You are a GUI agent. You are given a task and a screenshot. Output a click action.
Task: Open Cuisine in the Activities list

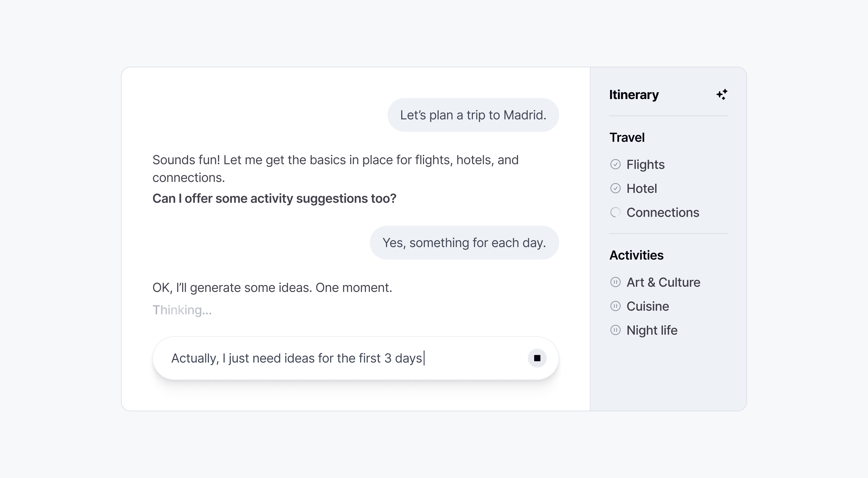[647, 306]
